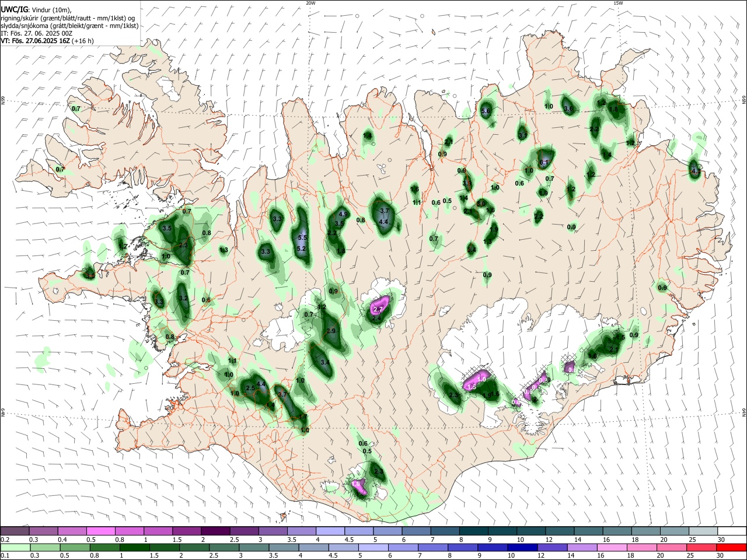Click the pale green 0.1 legend swatch

[x=15, y=548]
